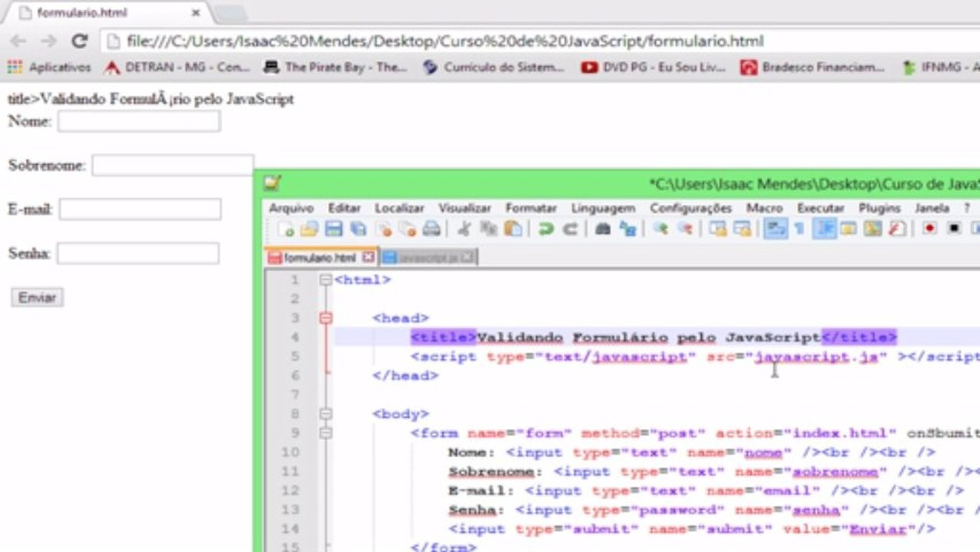The image size is (980, 552).
Task: Click the Close document toolbar icon
Action: pos(384,228)
